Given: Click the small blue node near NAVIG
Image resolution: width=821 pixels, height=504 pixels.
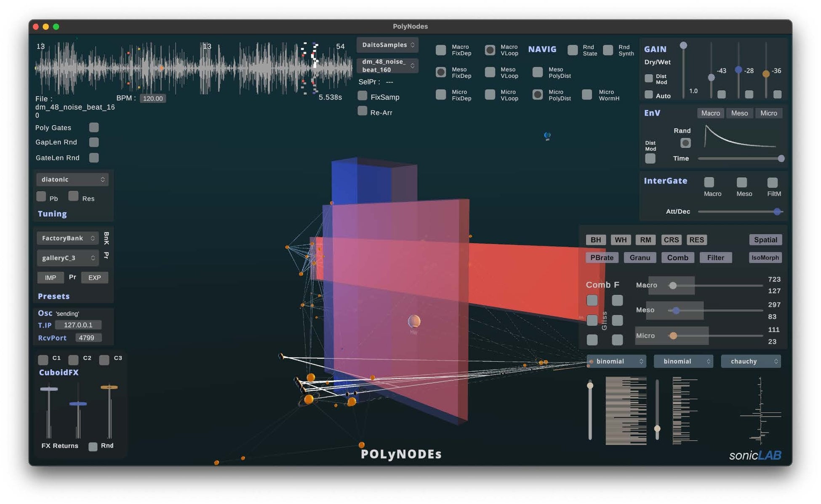Looking at the screenshot, I should pyautogui.click(x=547, y=135).
